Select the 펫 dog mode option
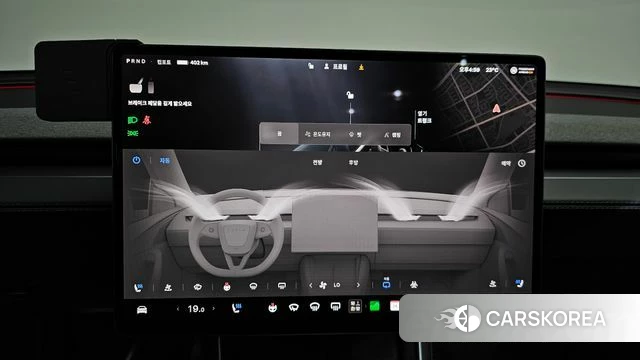The height and width of the screenshot is (360, 640). [355, 134]
